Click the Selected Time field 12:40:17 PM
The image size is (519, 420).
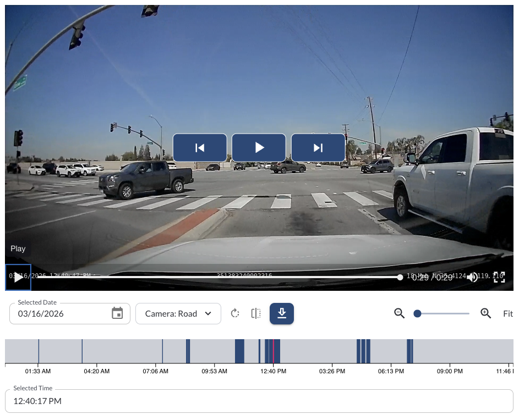(259, 401)
